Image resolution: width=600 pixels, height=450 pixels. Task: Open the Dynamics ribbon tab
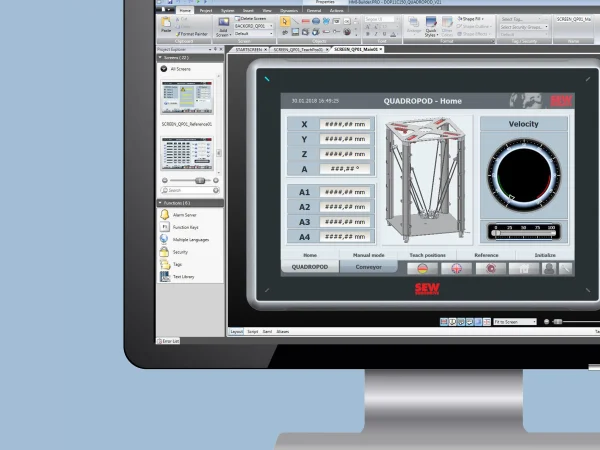289,10
